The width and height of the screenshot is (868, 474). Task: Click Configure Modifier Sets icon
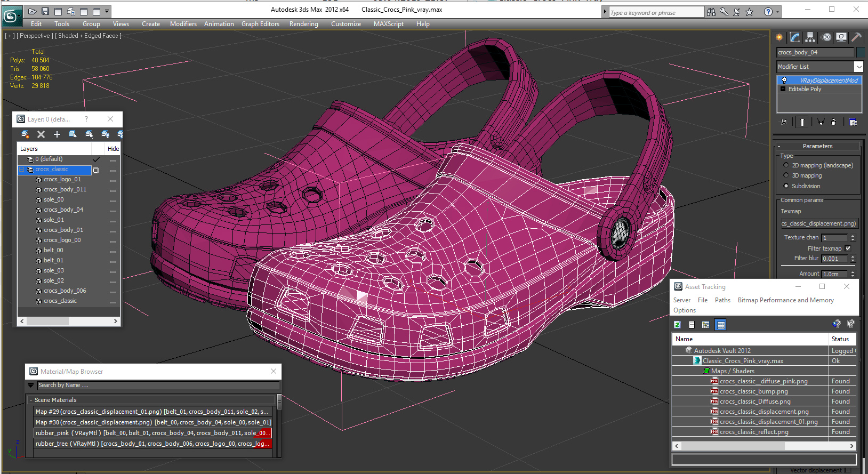(853, 122)
